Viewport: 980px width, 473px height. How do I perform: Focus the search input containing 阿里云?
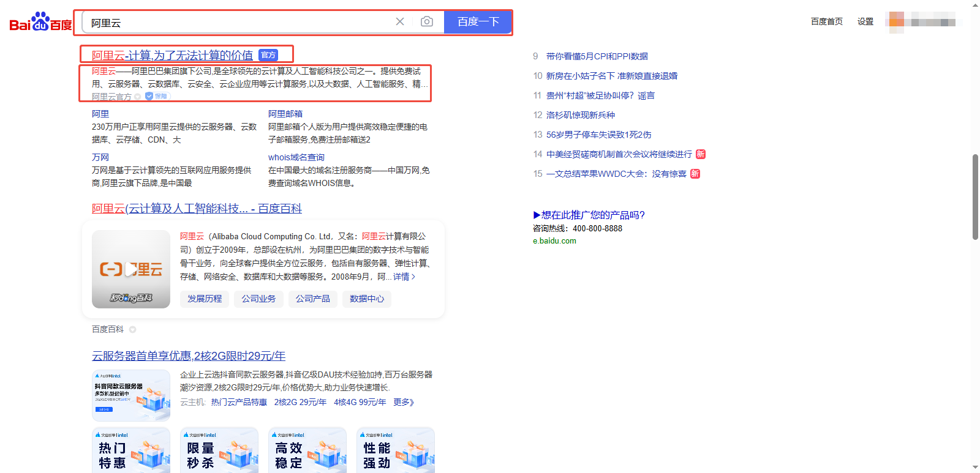click(239, 23)
